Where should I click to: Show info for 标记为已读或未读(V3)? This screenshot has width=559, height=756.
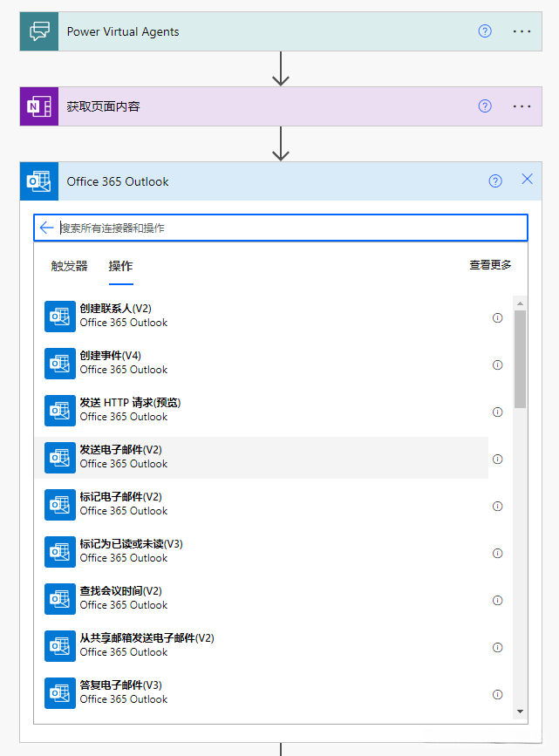pos(497,553)
